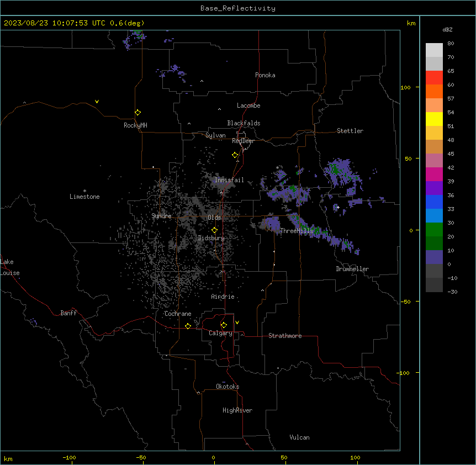Pick the bright green legend swatch below 30

click(434, 230)
